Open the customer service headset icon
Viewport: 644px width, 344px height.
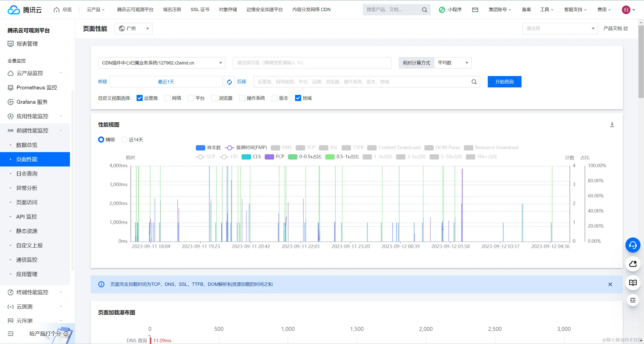(x=633, y=245)
